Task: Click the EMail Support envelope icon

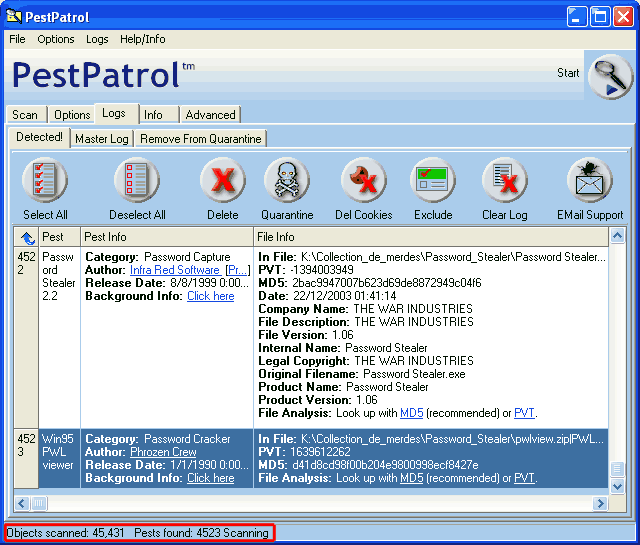Action: click(590, 180)
